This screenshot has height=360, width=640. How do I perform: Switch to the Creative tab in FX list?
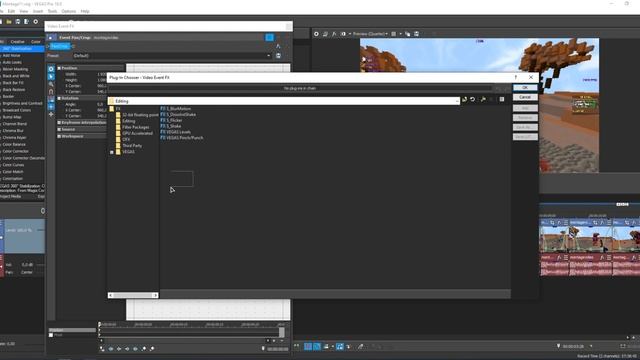click(x=17, y=42)
